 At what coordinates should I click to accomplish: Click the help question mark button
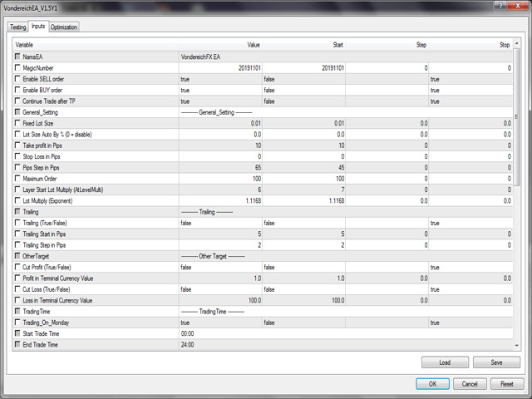pyautogui.click(x=500, y=5)
